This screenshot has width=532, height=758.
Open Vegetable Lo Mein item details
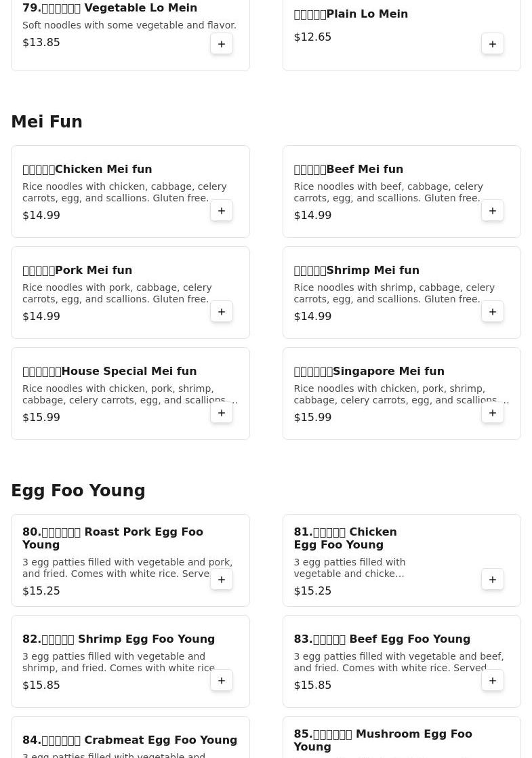tap(110, 8)
